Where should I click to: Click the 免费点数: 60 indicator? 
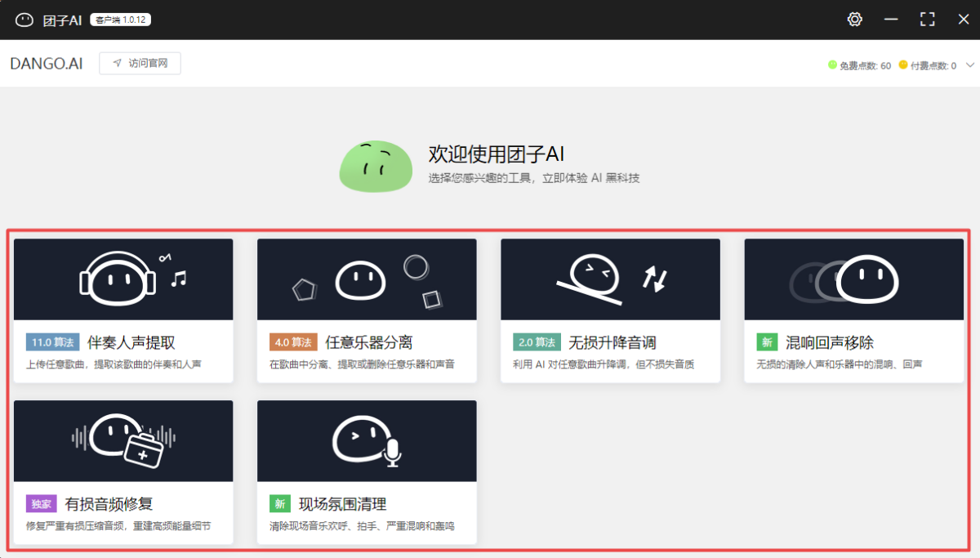click(859, 65)
